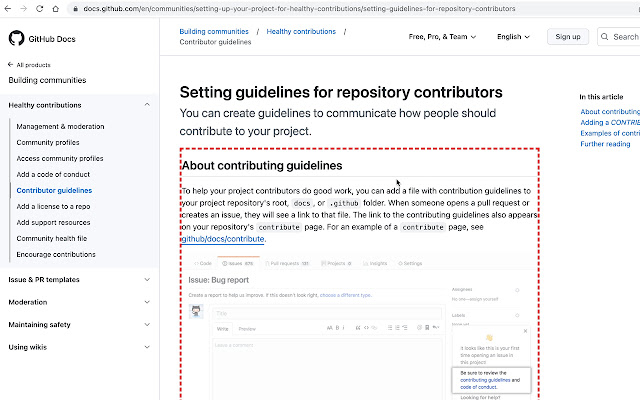640x400 pixels.
Task: Click the Building communities sidebar title
Action: coord(47,80)
